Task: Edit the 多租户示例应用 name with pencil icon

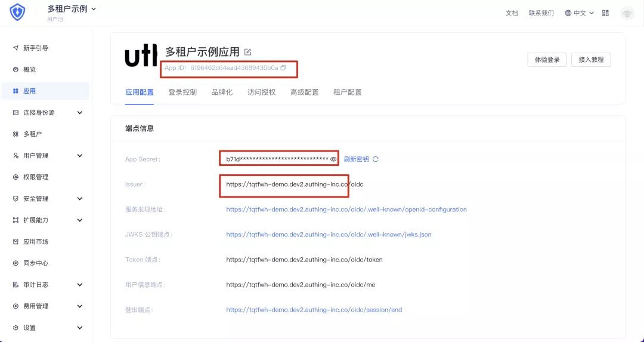Action: point(247,52)
